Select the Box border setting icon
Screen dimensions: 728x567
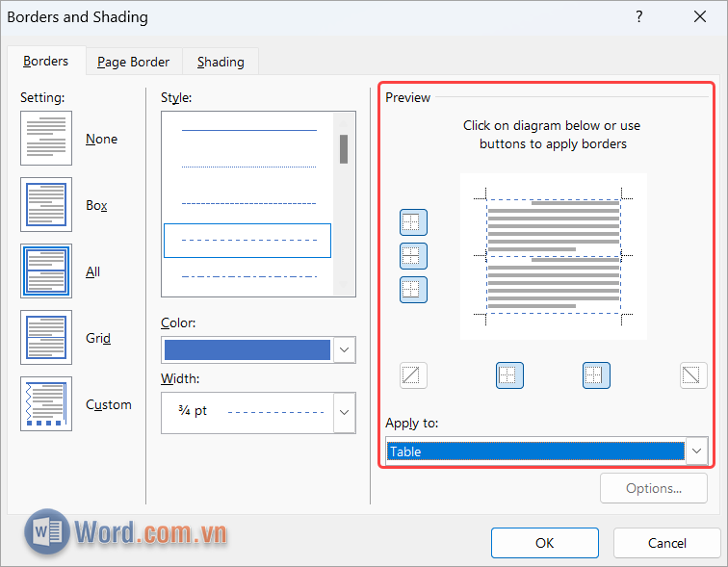pyautogui.click(x=46, y=204)
